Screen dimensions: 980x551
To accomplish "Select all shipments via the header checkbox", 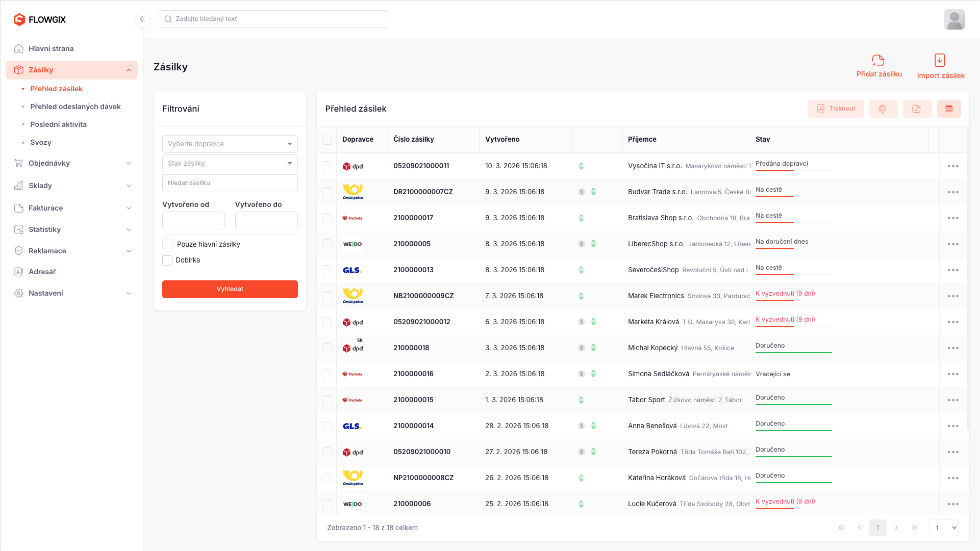I will coord(327,140).
